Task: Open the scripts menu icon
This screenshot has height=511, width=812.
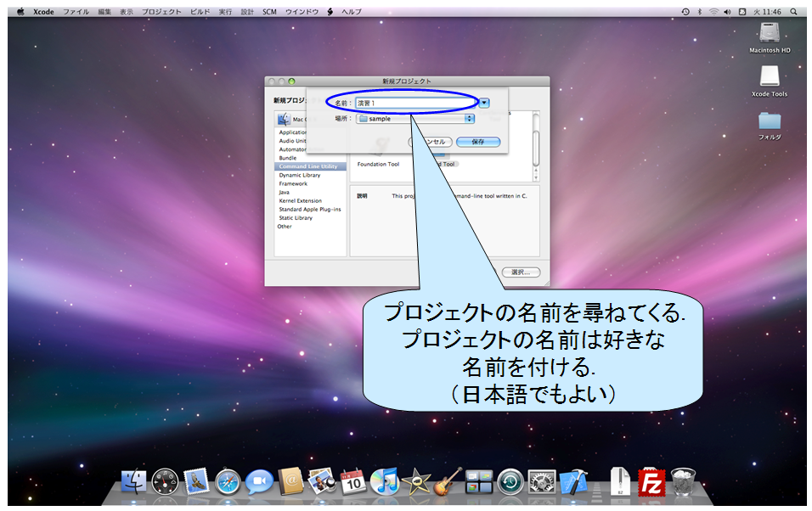Action: point(330,11)
